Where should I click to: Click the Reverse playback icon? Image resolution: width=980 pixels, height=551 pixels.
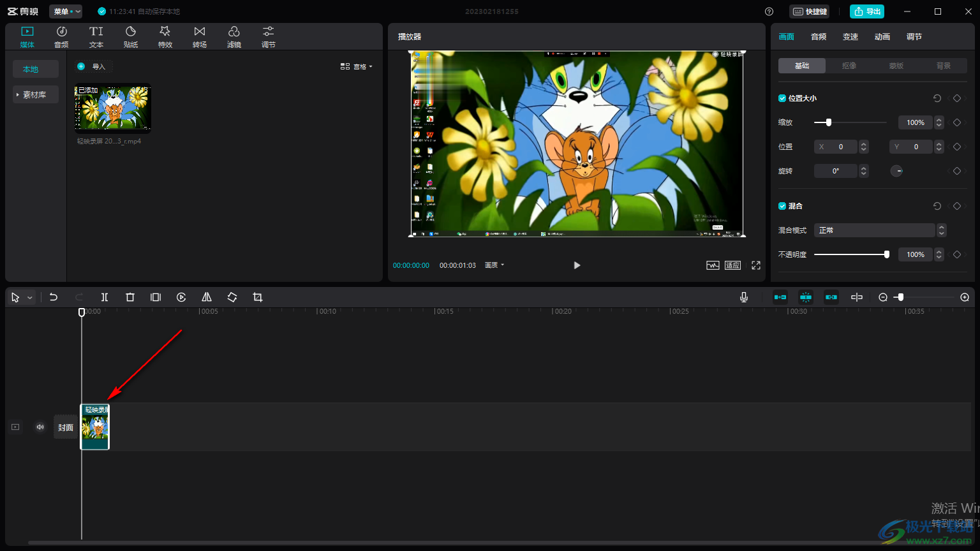click(x=181, y=297)
